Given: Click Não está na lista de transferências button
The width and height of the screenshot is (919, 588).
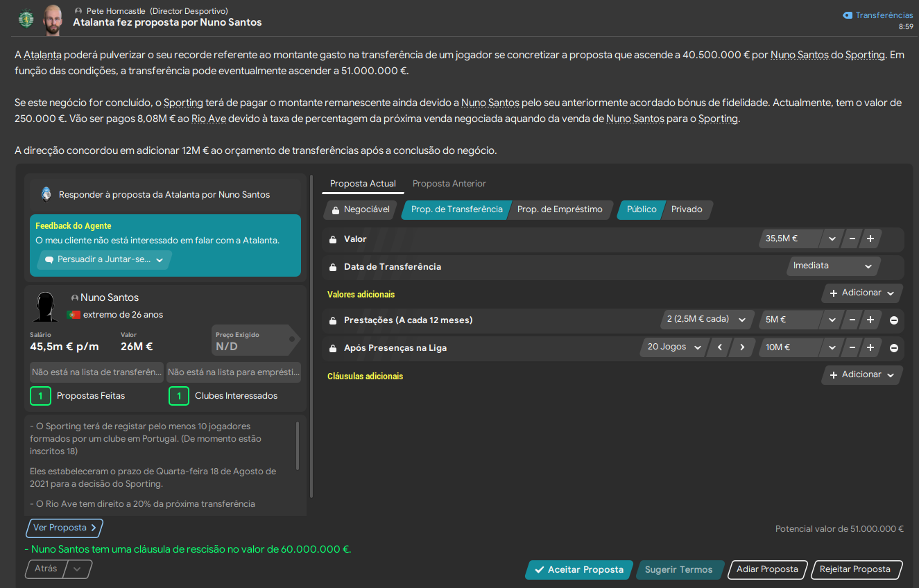Looking at the screenshot, I should click(x=97, y=372).
